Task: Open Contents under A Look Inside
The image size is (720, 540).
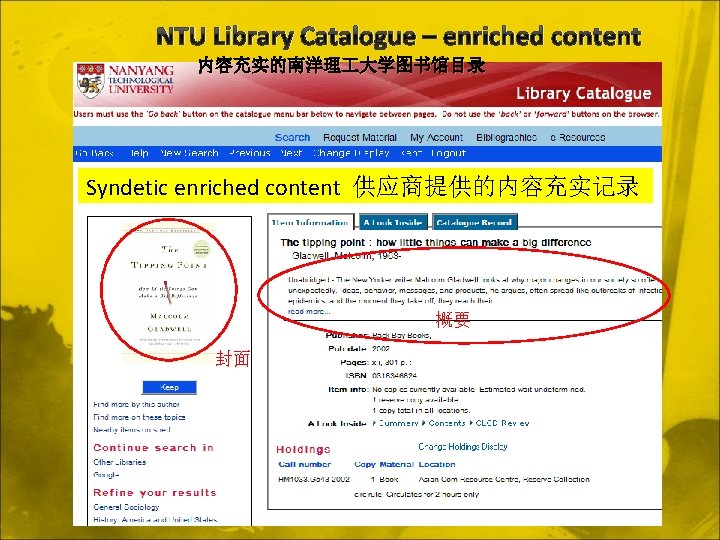Action: [x=447, y=423]
